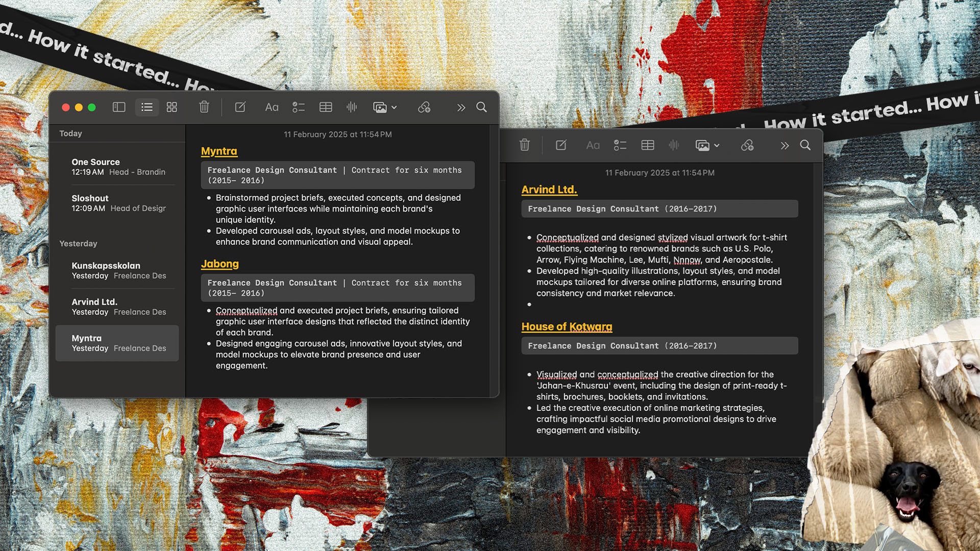This screenshot has height=551, width=980.
Task: Insert table in back Notes window
Action: (x=648, y=145)
